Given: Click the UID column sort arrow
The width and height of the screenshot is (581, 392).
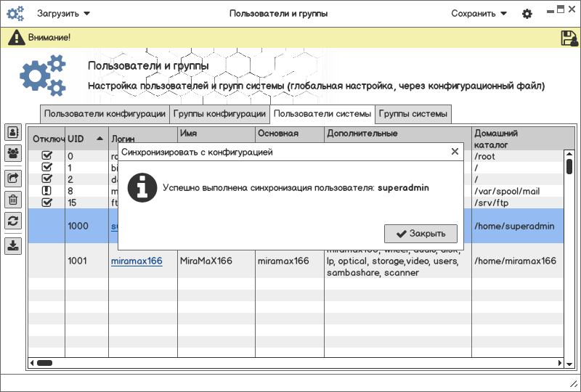Looking at the screenshot, I should pyautogui.click(x=99, y=138).
